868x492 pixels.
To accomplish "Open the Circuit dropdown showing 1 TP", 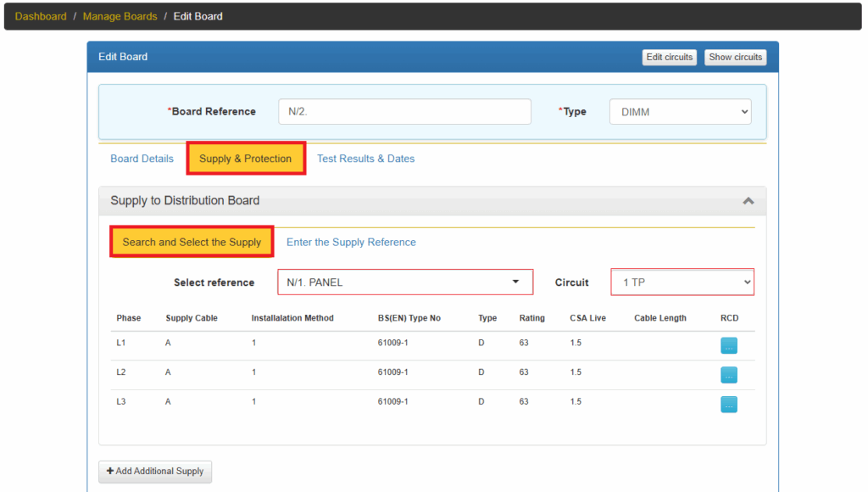I will pyautogui.click(x=682, y=282).
